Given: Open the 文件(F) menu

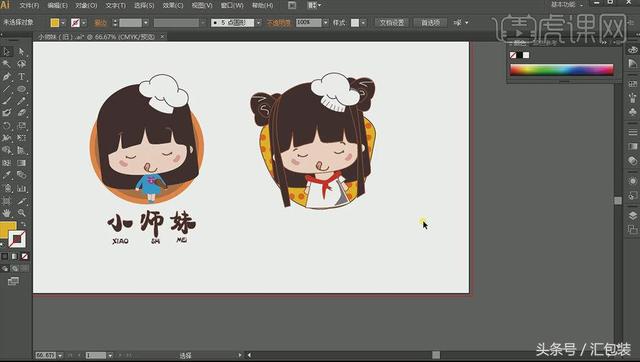Looking at the screenshot, I should [29, 6].
